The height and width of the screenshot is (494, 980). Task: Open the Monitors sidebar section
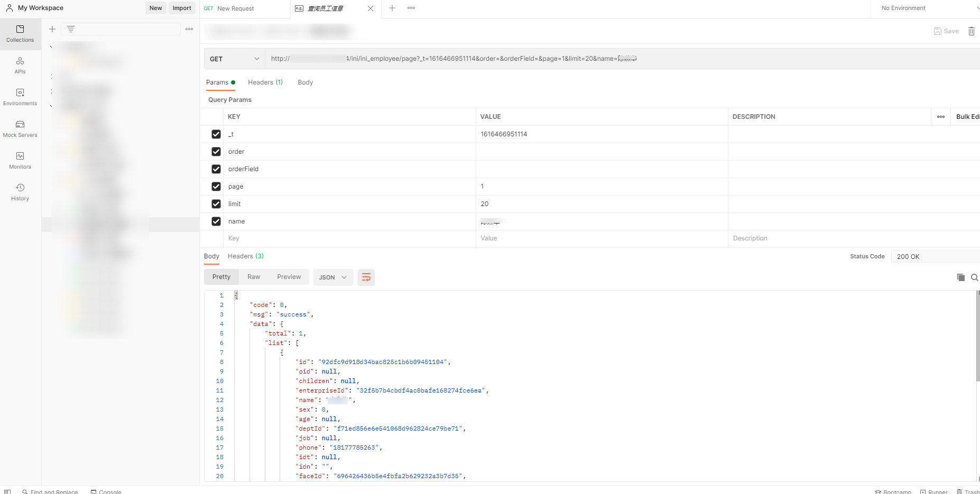click(x=20, y=161)
